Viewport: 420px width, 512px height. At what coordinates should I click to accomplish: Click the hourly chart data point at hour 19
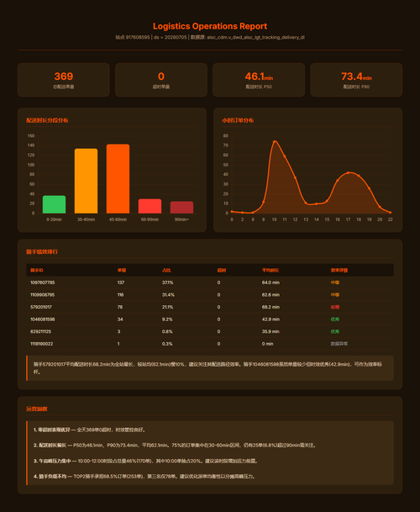click(369, 188)
